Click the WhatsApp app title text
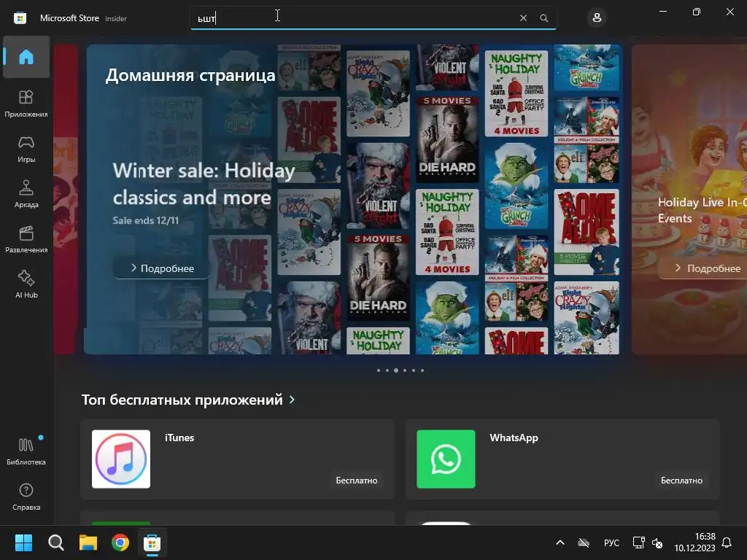The height and width of the screenshot is (560, 747). (x=514, y=437)
